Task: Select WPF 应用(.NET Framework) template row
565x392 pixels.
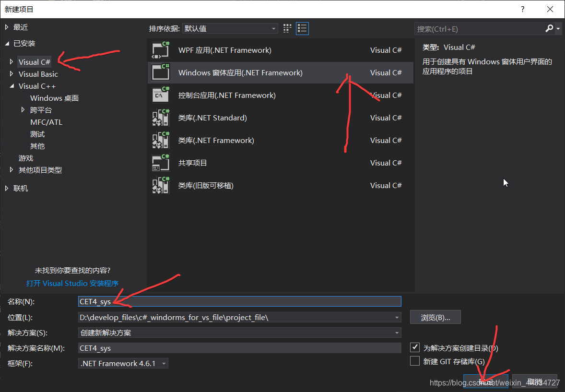Action: 280,50
